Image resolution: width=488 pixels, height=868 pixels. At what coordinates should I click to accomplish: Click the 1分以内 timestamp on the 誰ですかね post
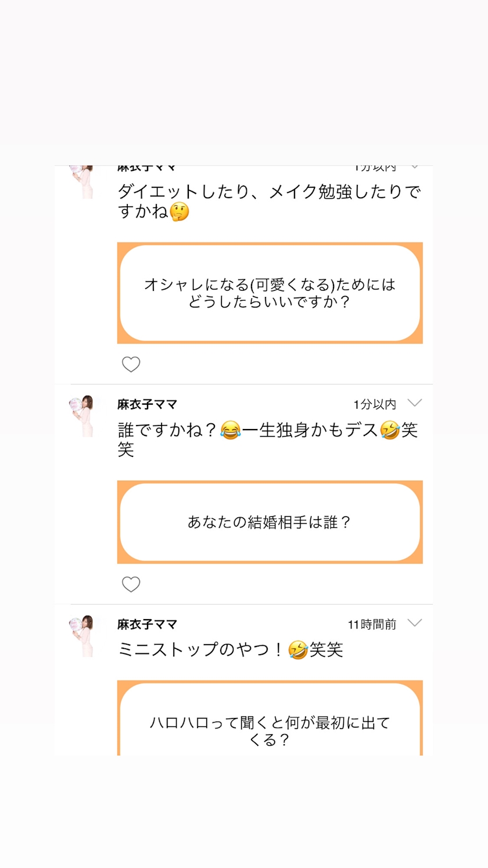click(375, 404)
